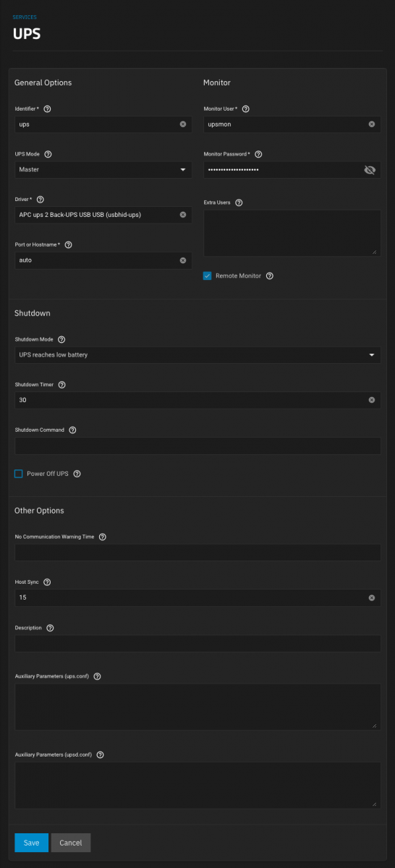Image resolution: width=395 pixels, height=868 pixels.
Task: Open help icon next to Shutdown Timer
Action: [x=61, y=385]
